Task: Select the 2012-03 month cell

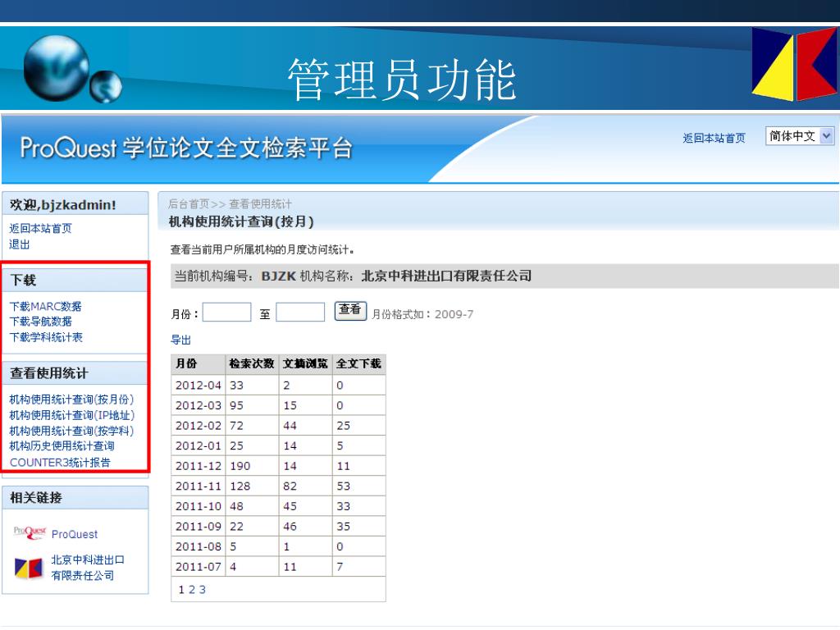Action: 199,405
